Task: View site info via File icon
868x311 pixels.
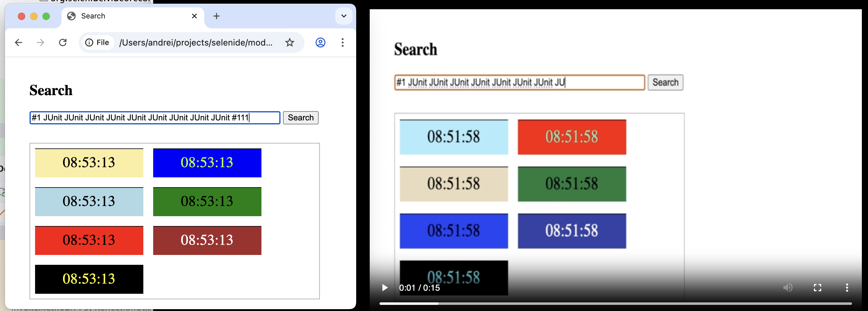Action: tap(97, 42)
